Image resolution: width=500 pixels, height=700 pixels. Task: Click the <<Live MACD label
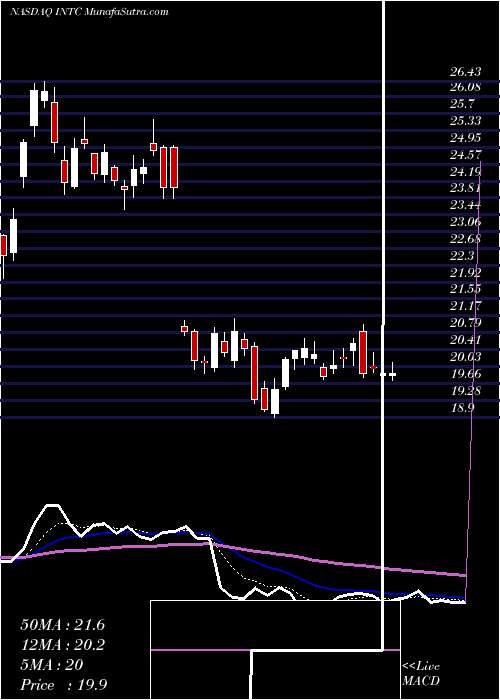click(421, 674)
